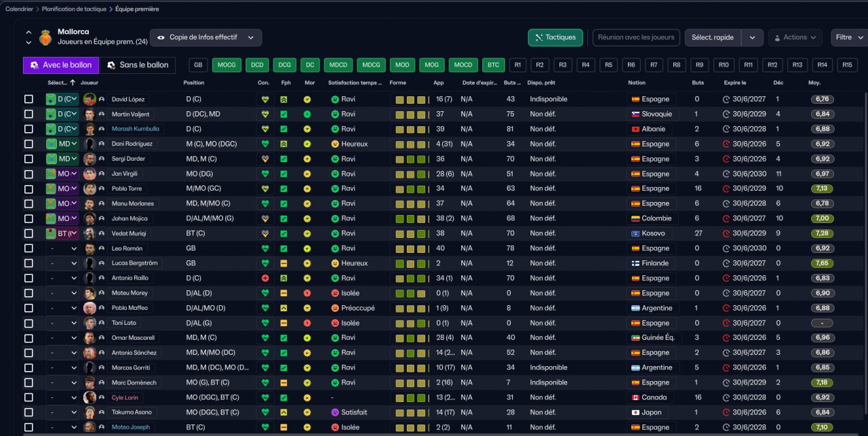
Task: Switch to the Avec le ballon tab
Action: (x=60, y=65)
